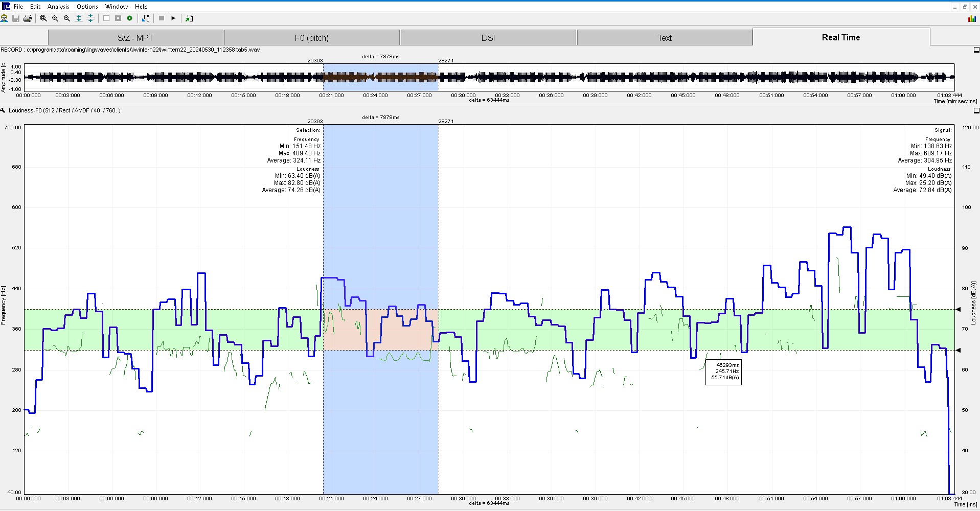This screenshot has width=980, height=511.
Task: Click the green record circle icon
Action: [x=130, y=18]
